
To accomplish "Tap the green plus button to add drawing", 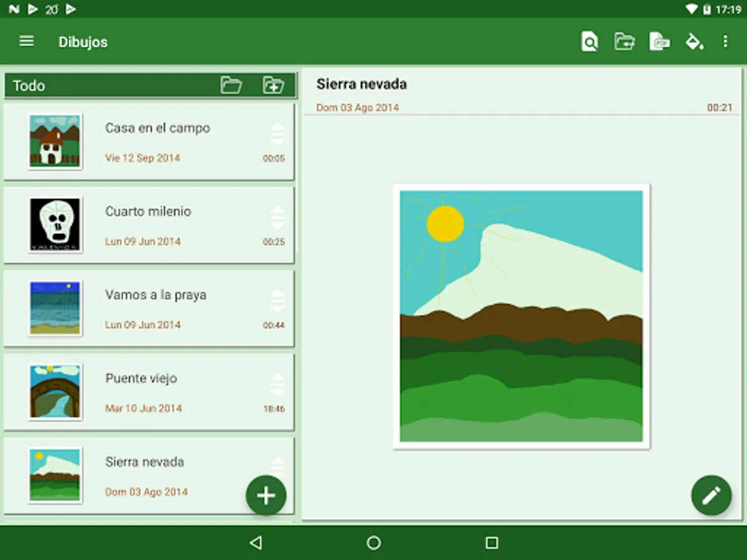I will [x=266, y=495].
